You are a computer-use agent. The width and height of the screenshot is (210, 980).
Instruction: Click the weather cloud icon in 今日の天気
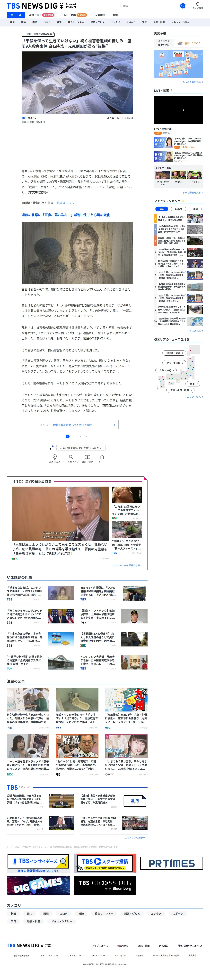(180, 43)
